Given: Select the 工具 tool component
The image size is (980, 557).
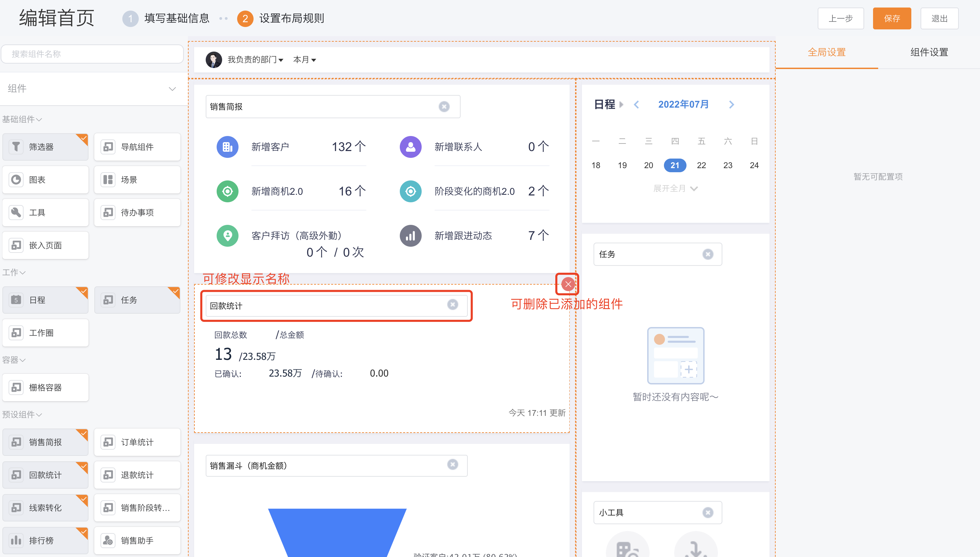Looking at the screenshot, I should click(x=45, y=212).
